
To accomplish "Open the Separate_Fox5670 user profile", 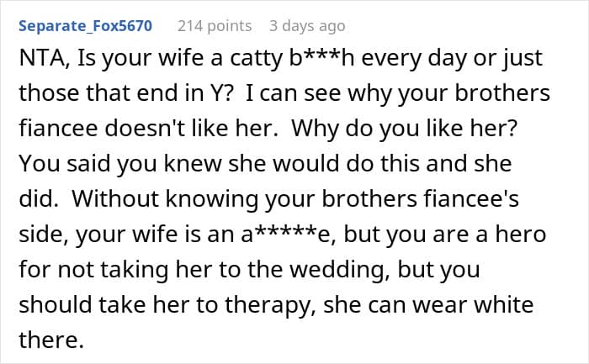I will pyautogui.click(x=84, y=26).
